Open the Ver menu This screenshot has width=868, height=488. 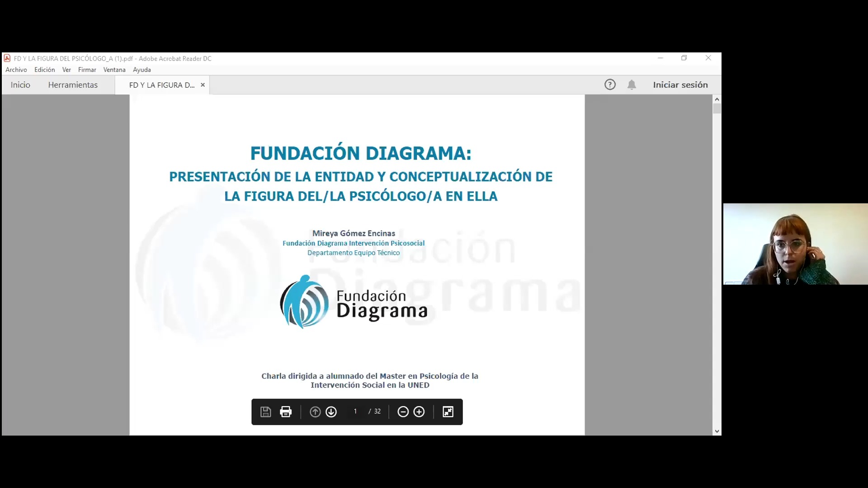[x=66, y=70]
